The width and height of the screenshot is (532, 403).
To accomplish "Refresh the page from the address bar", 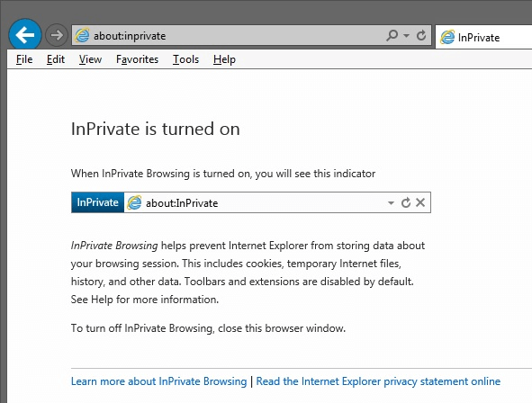I will pos(421,35).
